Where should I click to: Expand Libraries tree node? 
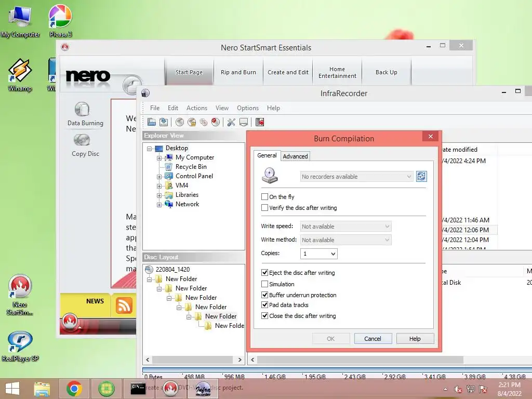tap(159, 195)
